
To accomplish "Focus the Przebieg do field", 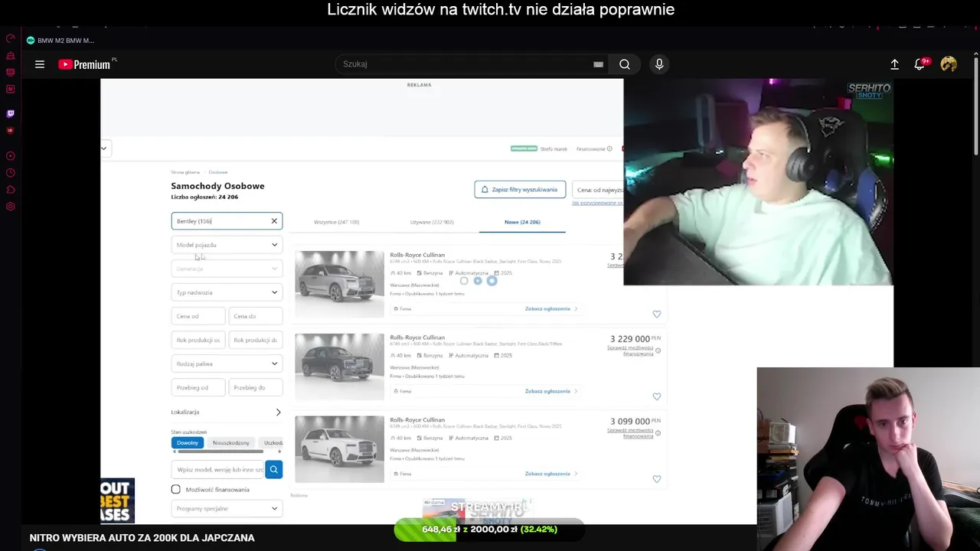I will [x=255, y=387].
